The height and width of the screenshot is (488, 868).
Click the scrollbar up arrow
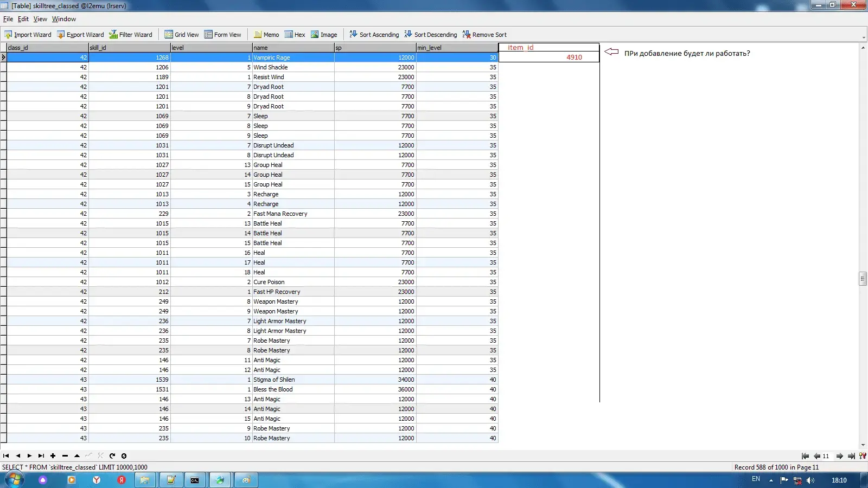(863, 48)
